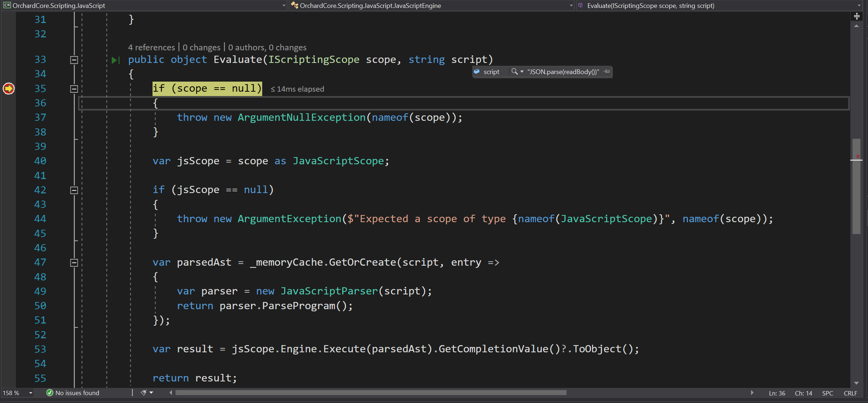The image size is (868, 403).
Task: Click the CRLF line-ending indicator
Action: point(850,393)
